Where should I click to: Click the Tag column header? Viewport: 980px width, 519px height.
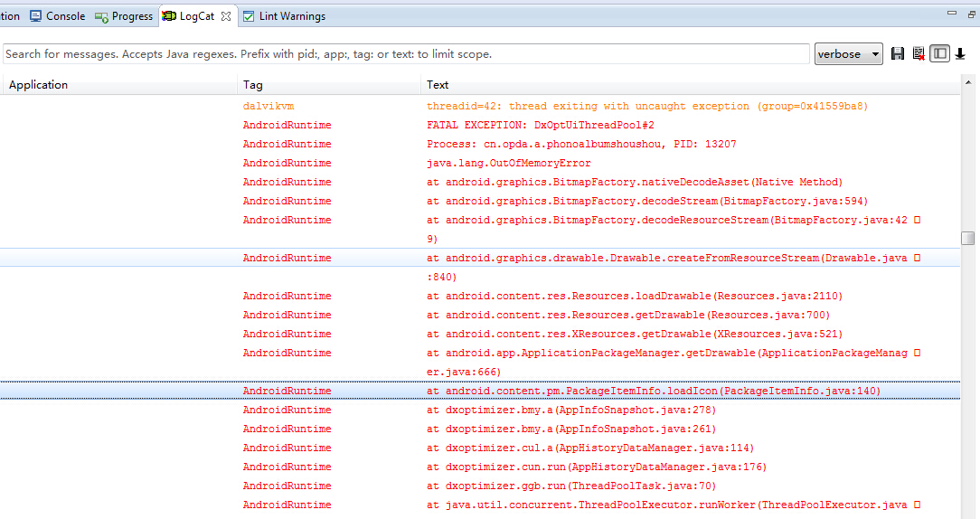coord(329,84)
